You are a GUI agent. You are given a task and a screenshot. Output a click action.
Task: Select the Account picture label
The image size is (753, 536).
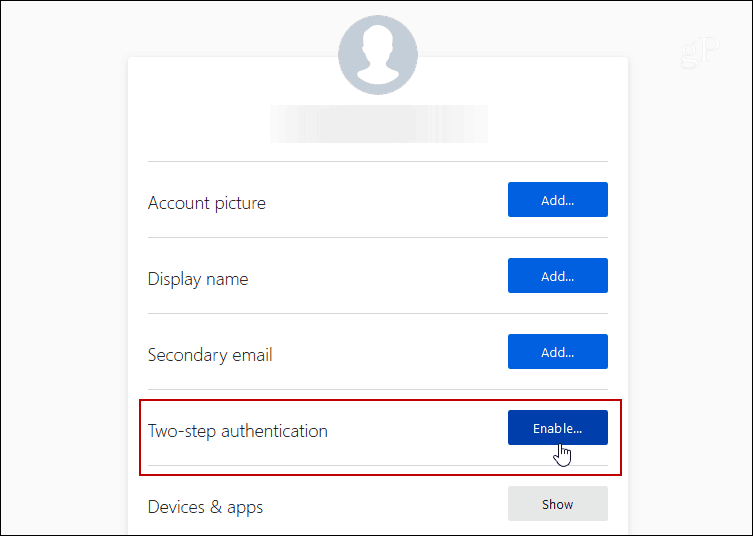[206, 203]
